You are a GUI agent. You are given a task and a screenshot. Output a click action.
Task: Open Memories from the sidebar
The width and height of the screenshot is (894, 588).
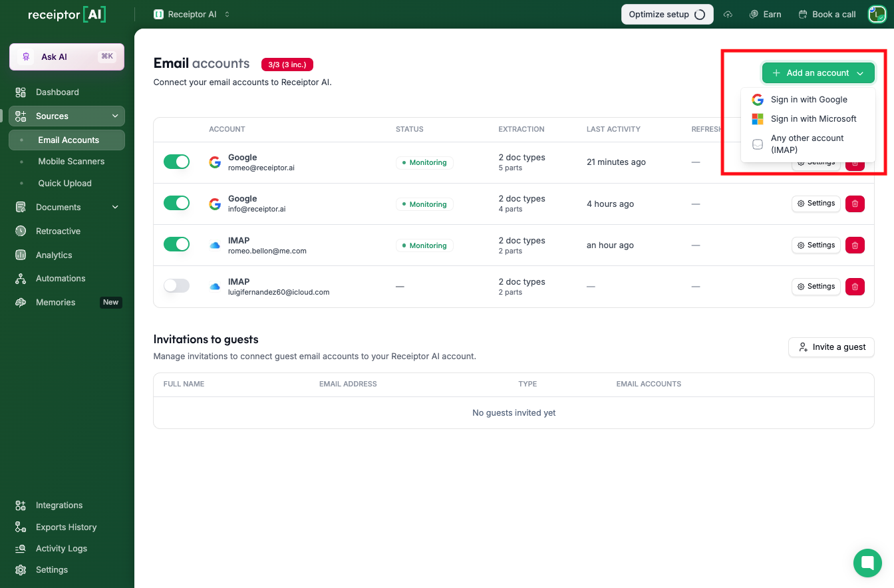coord(67,303)
